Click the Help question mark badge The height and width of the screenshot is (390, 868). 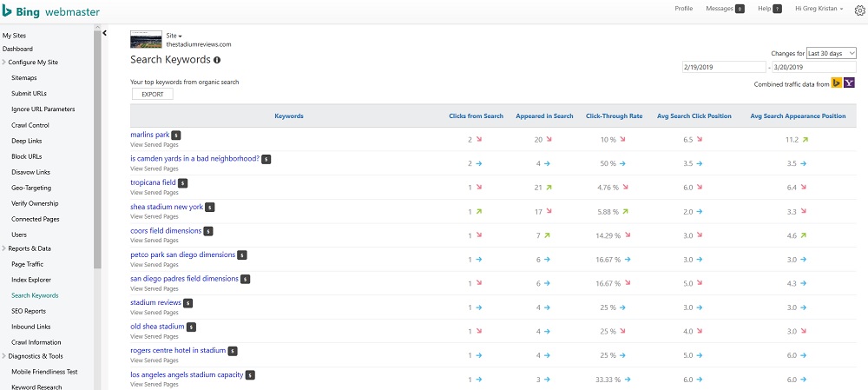point(777,9)
